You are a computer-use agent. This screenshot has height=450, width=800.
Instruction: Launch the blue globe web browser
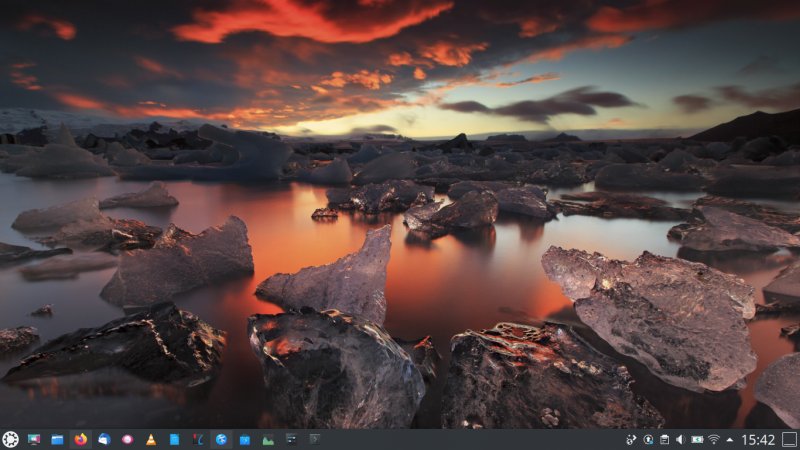tap(221, 439)
